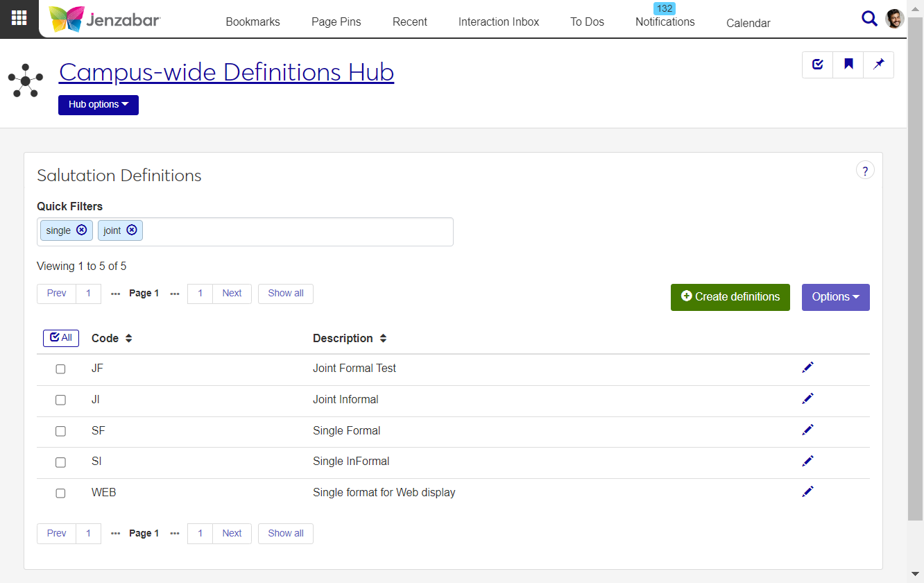Select the SF row checkbox
924x583 pixels.
pyautogui.click(x=60, y=431)
